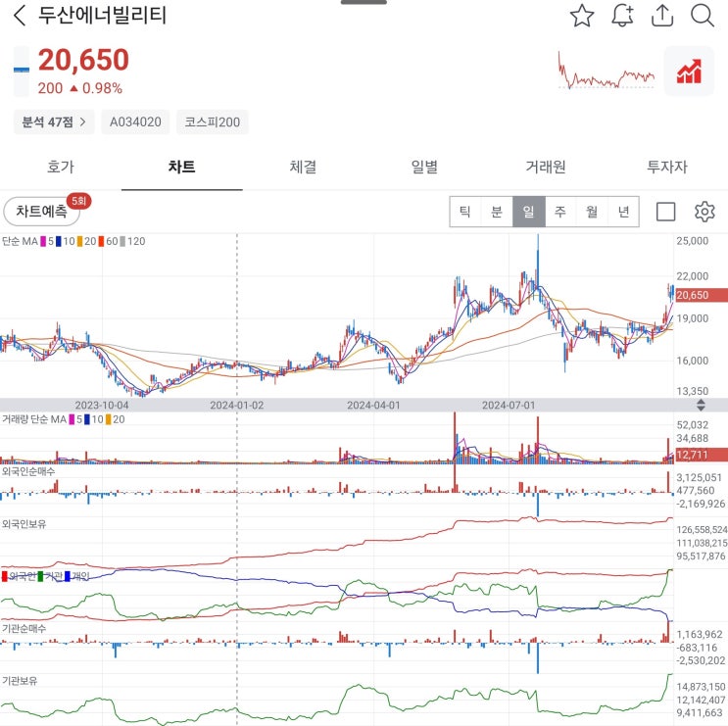Image resolution: width=728 pixels, height=726 pixels.
Task: Select 일 daily chart period
Action: [529, 212]
